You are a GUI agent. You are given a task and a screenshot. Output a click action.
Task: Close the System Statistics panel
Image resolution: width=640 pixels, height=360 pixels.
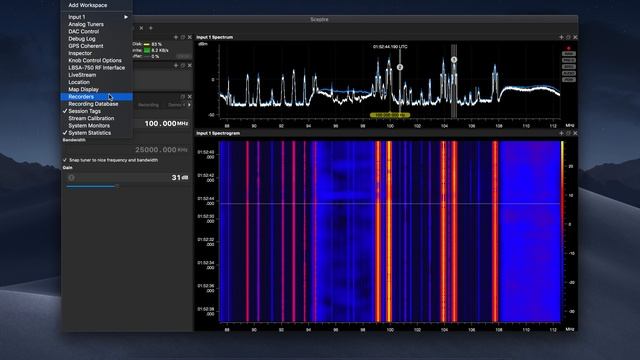[x=189, y=37]
